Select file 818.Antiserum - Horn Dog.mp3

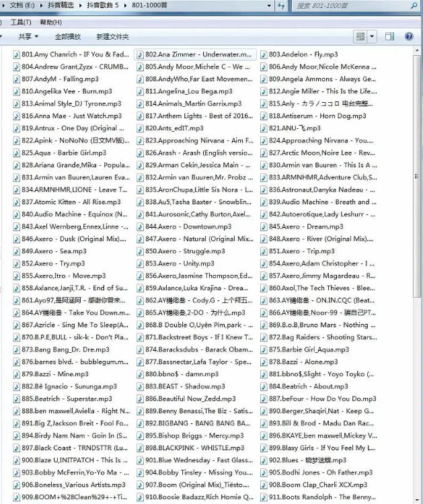click(313, 116)
